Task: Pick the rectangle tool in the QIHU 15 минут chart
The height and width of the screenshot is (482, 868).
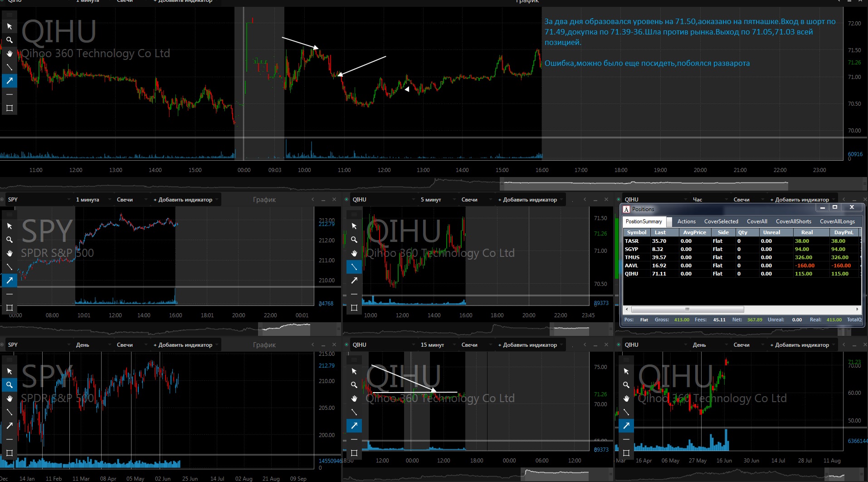Action: tap(354, 453)
